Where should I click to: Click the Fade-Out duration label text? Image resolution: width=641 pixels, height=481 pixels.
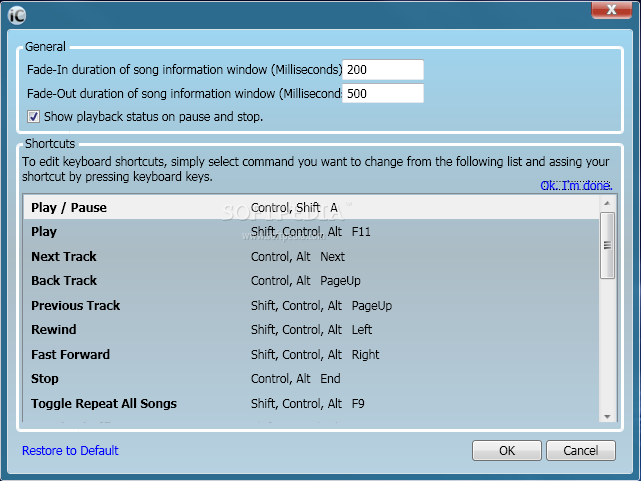[184, 94]
